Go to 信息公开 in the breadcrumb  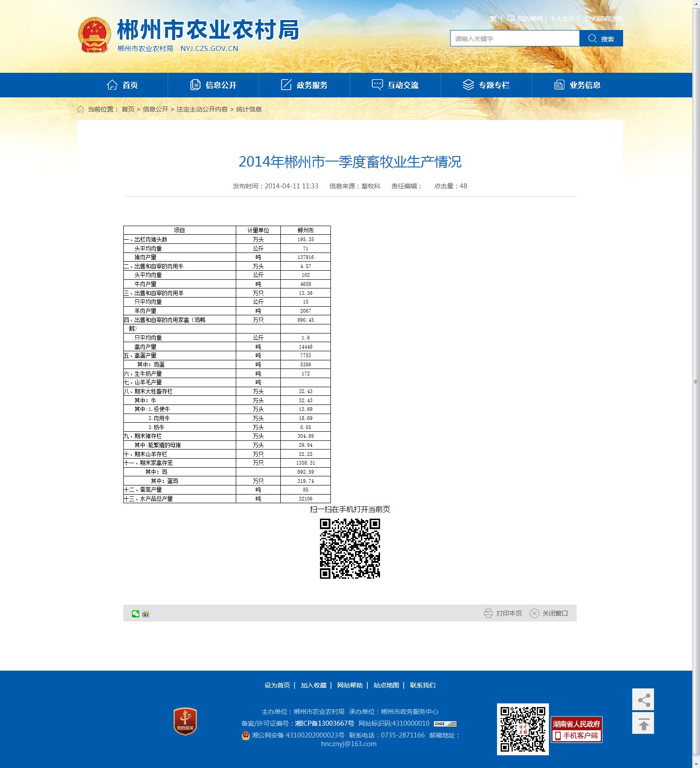pyautogui.click(x=156, y=109)
